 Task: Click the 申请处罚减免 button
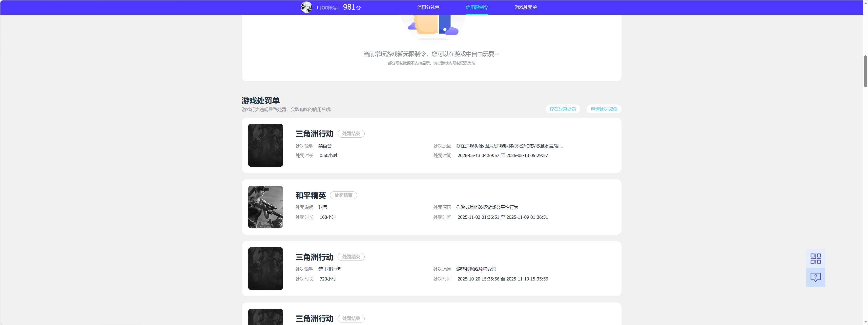[604, 109]
